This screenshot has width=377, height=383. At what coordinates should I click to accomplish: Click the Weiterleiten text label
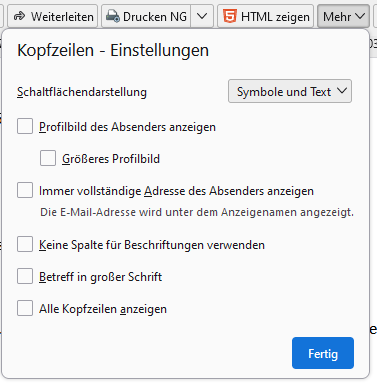tap(62, 17)
